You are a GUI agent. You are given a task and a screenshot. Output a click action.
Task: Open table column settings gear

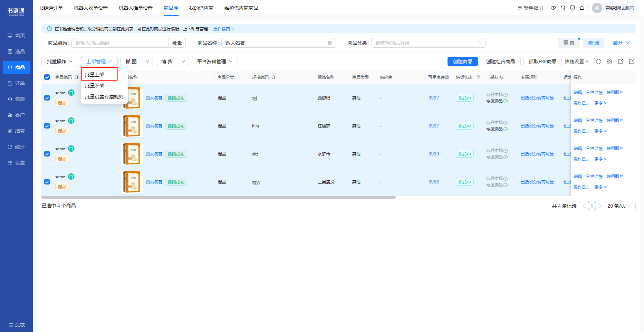tap(609, 61)
